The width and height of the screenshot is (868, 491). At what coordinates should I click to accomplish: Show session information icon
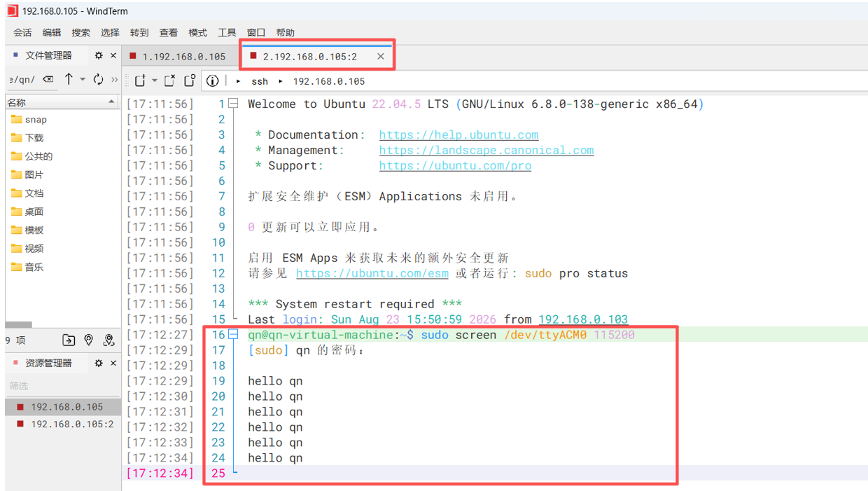(x=212, y=81)
